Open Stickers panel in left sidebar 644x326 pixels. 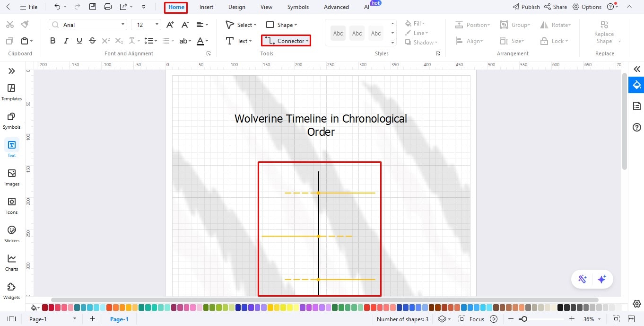click(12, 234)
